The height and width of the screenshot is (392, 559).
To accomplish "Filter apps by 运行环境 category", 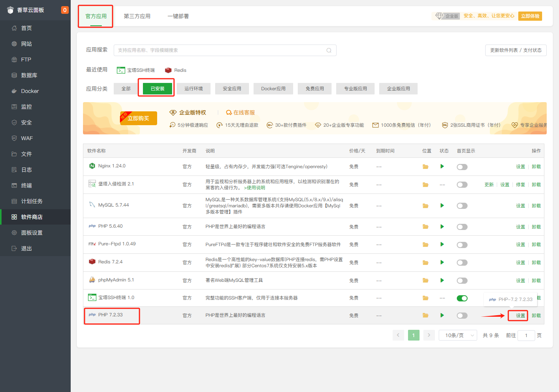I will click(x=194, y=89).
